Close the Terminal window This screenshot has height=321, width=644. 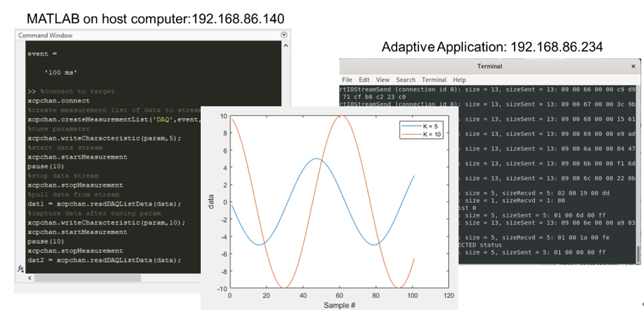pos(632,66)
